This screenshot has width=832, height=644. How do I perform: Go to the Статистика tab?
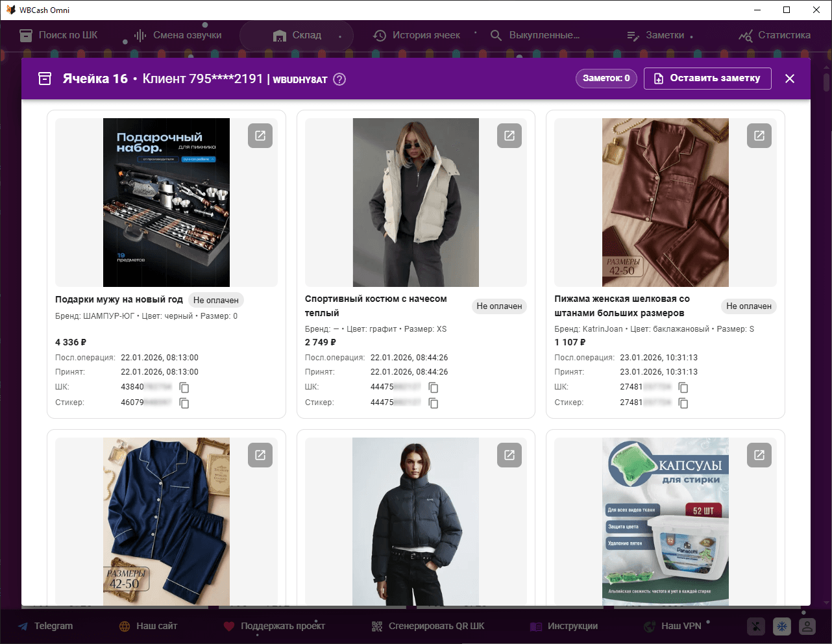(x=775, y=35)
